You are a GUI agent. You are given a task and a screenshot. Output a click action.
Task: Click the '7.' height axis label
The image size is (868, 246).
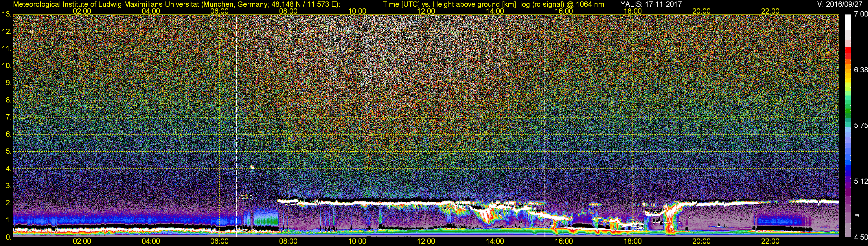coord(9,117)
